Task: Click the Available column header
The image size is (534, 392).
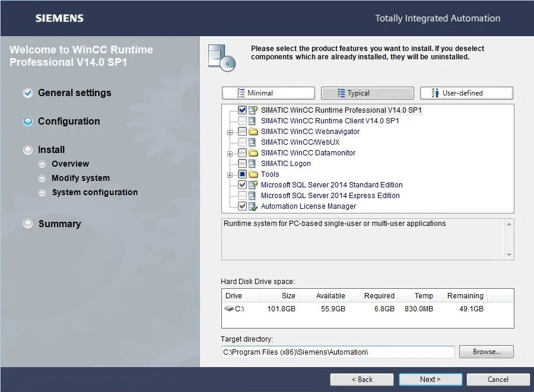Action: click(323, 296)
